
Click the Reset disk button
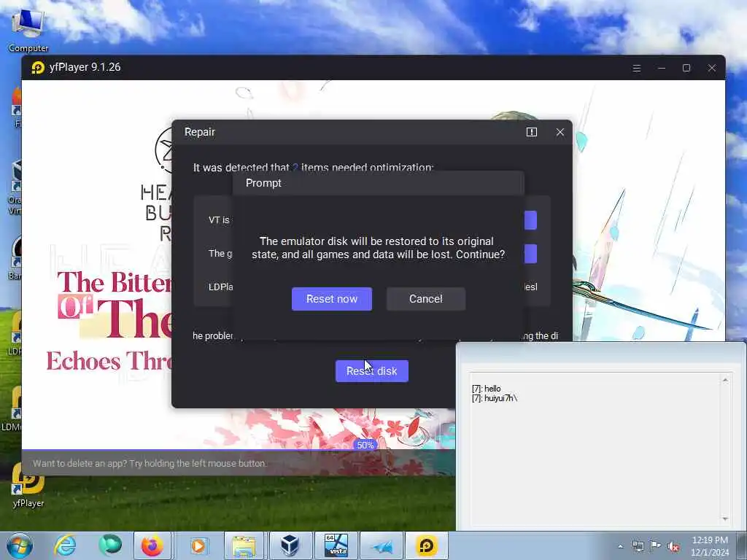pyautogui.click(x=371, y=371)
